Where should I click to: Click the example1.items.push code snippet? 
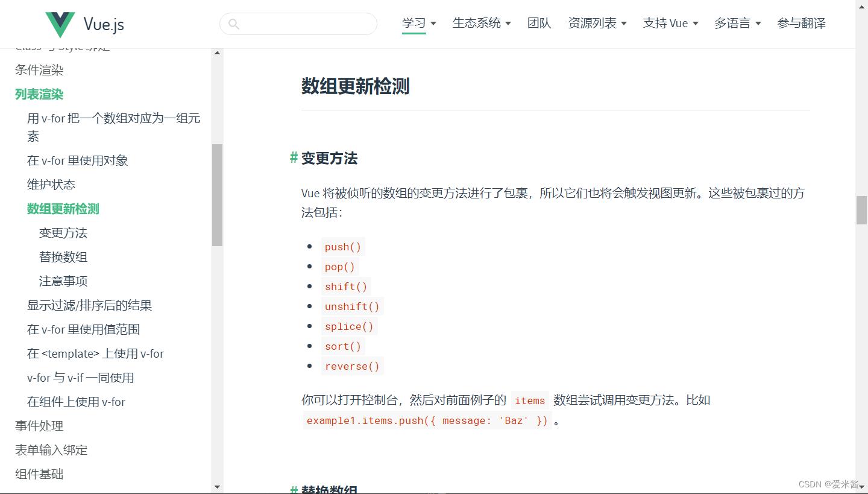pyautogui.click(x=427, y=420)
